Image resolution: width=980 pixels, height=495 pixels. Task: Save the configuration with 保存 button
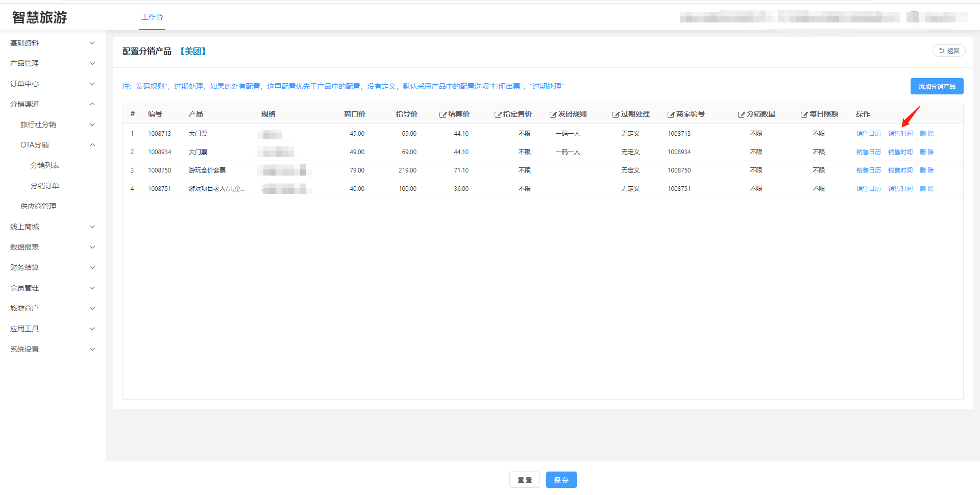tap(561, 480)
